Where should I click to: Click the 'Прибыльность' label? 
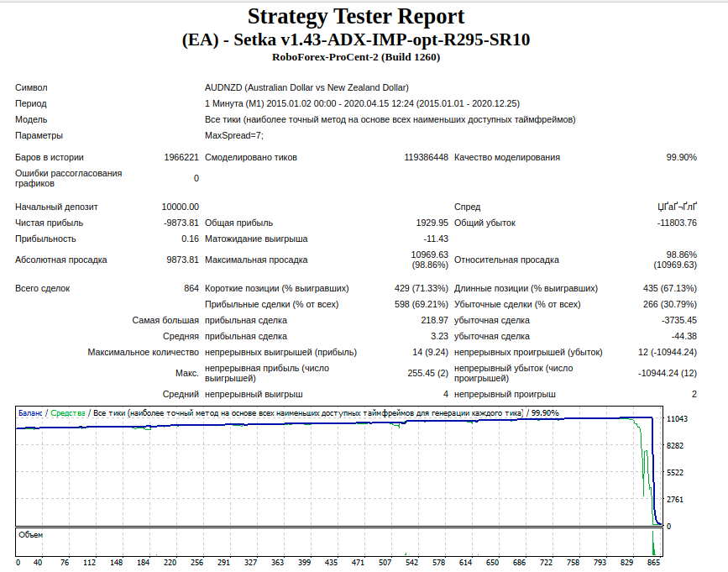point(45,239)
